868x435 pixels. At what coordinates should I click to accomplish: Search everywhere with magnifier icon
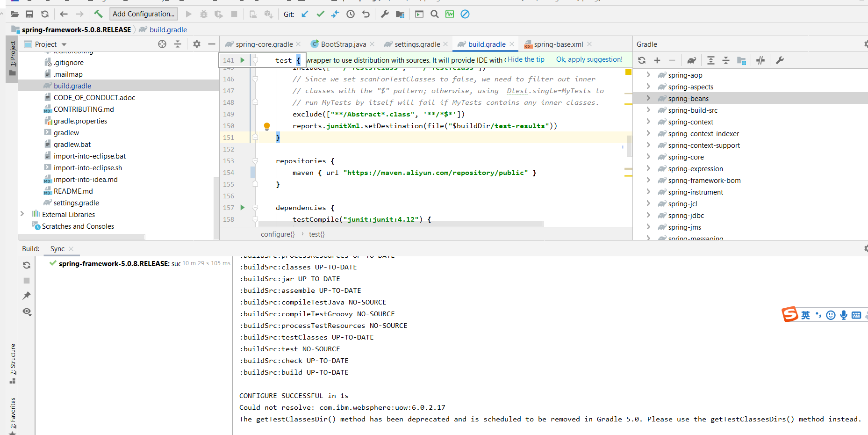435,14
